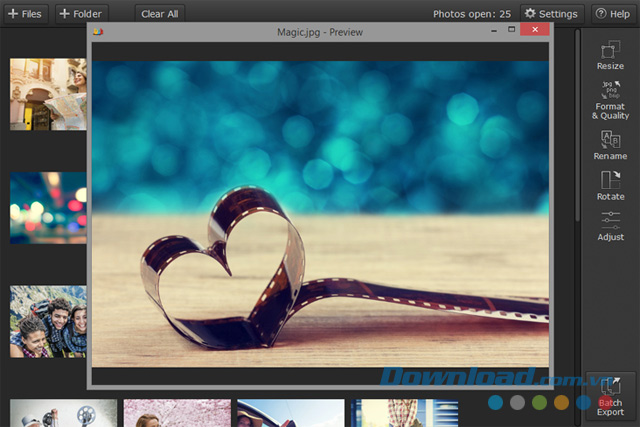Add photos with the Files button
This screenshot has height=427, width=640.
(25, 14)
